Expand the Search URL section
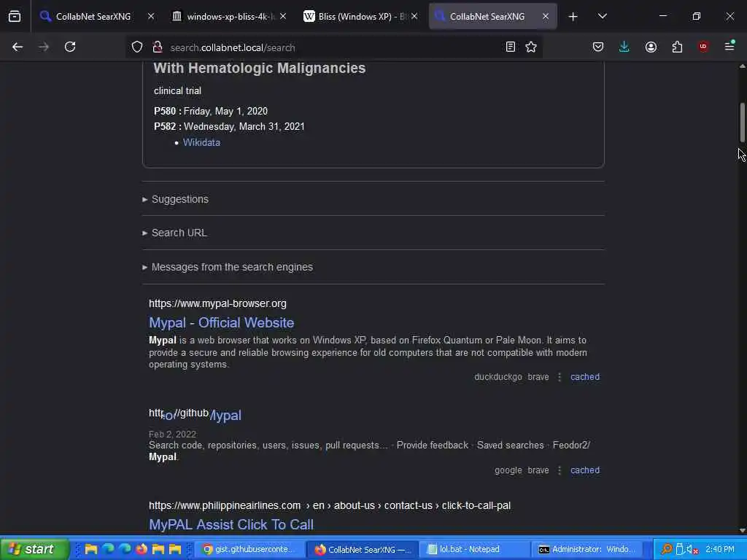This screenshot has width=747, height=560. click(x=179, y=233)
